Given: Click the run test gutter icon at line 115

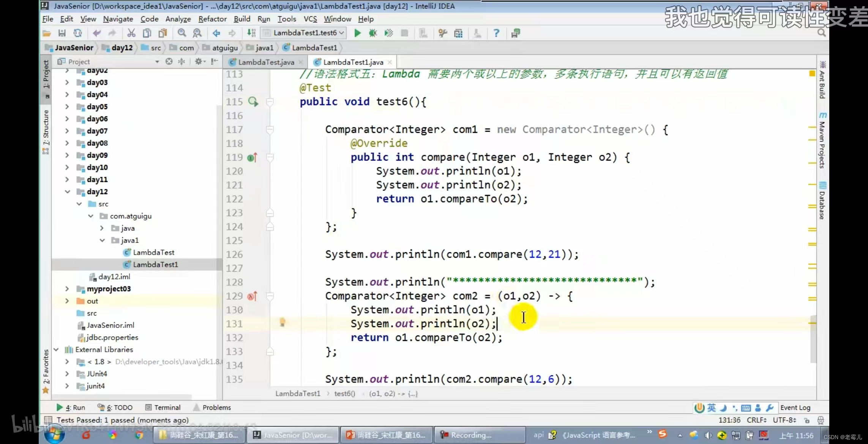Looking at the screenshot, I should point(253,102).
